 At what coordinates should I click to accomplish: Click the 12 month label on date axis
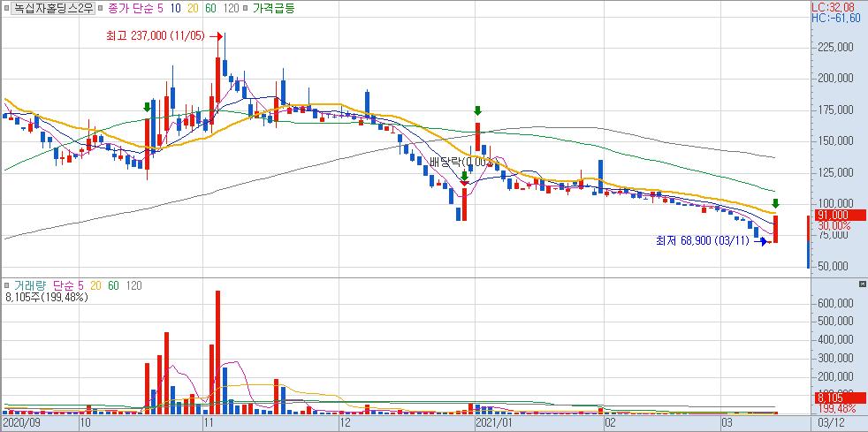coord(347,422)
